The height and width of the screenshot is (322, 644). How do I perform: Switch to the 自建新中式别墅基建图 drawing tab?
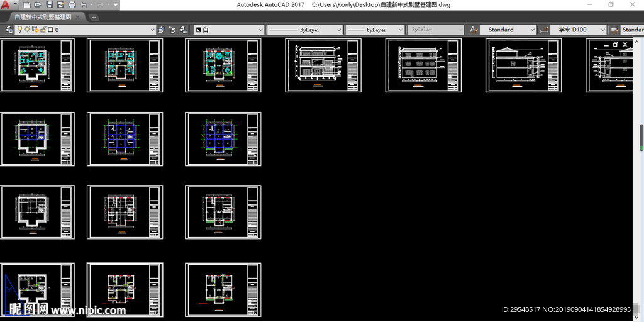click(x=43, y=17)
